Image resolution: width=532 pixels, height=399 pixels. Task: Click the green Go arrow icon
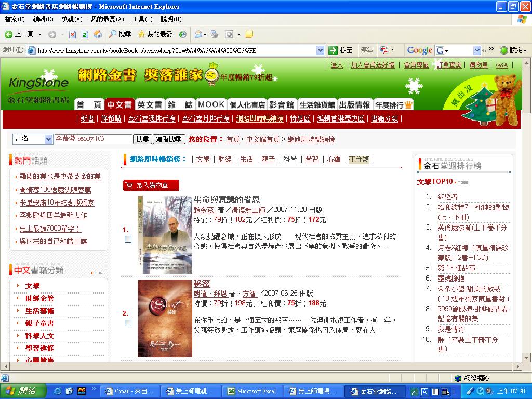coord(333,50)
